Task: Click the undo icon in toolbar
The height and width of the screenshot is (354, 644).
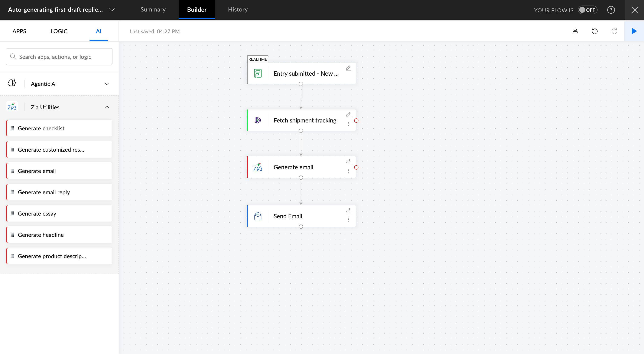Action: pyautogui.click(x=595, y=31)
